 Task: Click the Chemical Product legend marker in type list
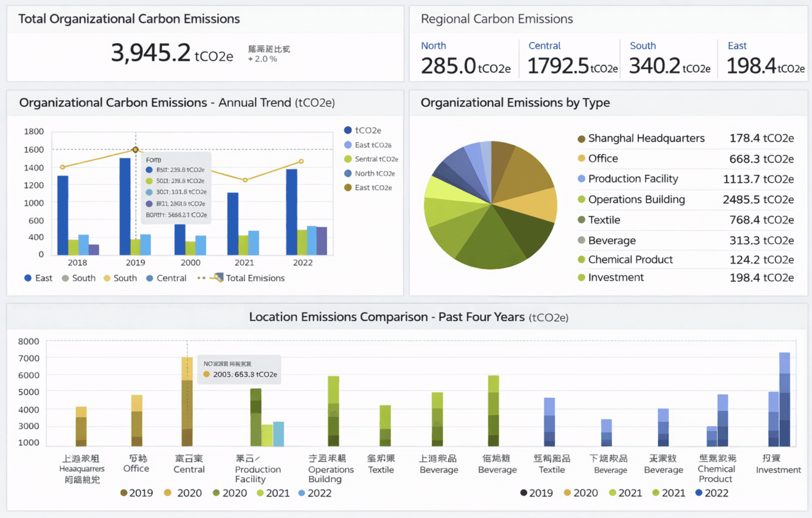[581, 259]
